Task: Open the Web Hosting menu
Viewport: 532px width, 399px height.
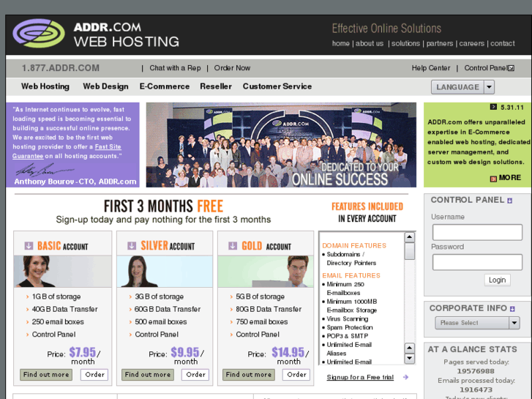Action: (45, 86)
